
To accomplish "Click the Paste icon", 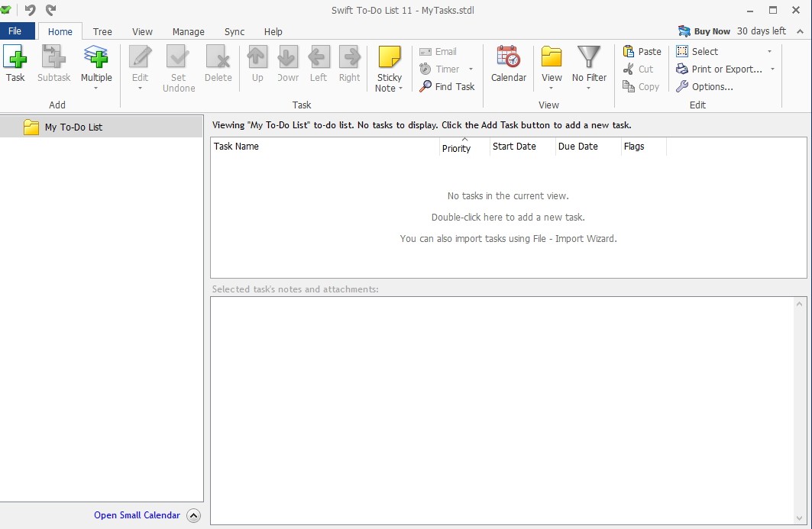I will [x=628, y=51].
